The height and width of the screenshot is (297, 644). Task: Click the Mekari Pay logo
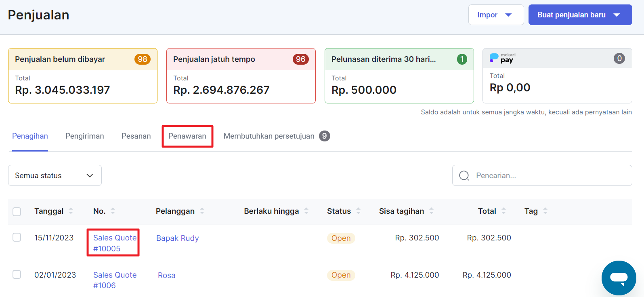502,59
